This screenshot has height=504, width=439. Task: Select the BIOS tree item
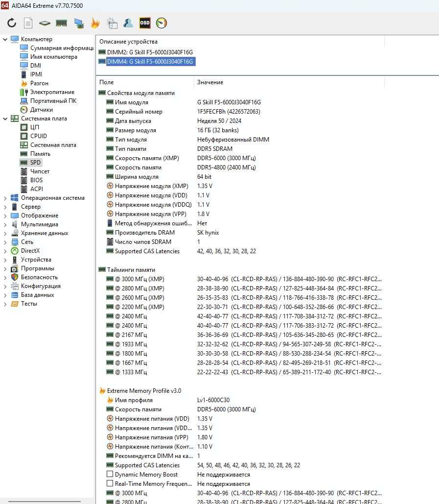tap(36, 180)
